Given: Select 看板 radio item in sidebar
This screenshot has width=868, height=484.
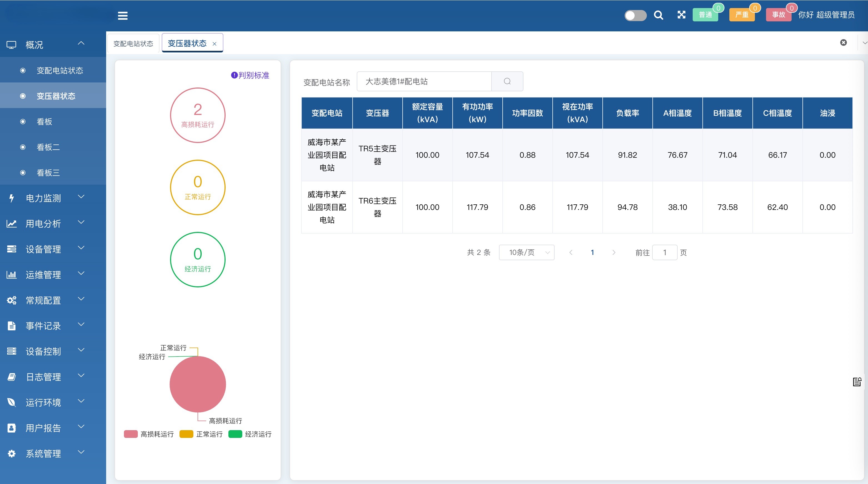Looking at the screenshot, I should 44,122.
